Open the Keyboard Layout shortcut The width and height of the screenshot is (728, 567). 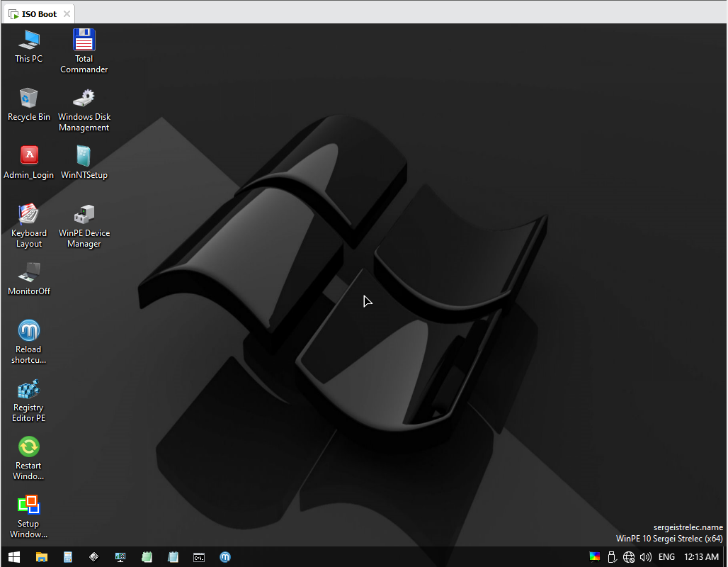pyautogui.click(x=29, y=226)
